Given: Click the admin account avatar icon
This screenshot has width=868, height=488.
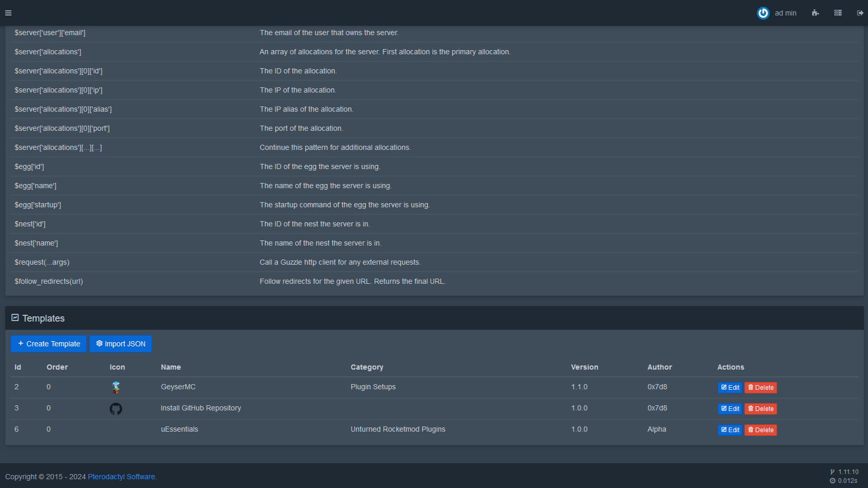Looking at the screenshot, I should (763, 13).
